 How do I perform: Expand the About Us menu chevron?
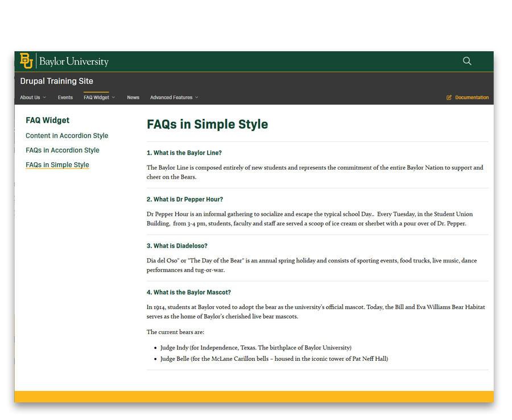(x=44, y=97)
